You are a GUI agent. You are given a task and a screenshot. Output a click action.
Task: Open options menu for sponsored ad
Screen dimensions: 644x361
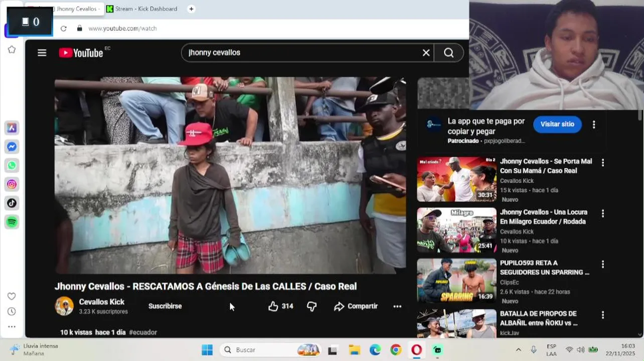[594, 125]
